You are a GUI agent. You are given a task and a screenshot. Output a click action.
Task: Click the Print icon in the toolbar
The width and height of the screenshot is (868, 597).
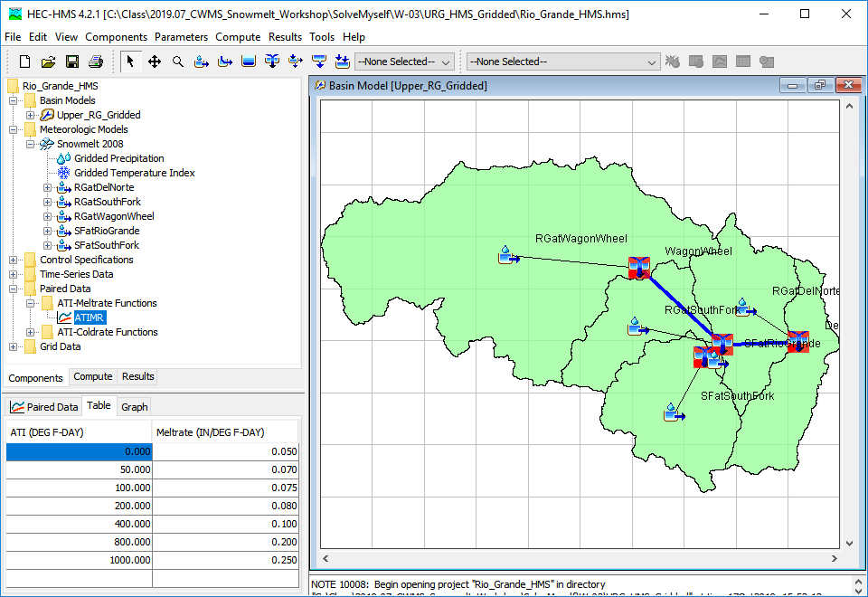pos(96,62)
